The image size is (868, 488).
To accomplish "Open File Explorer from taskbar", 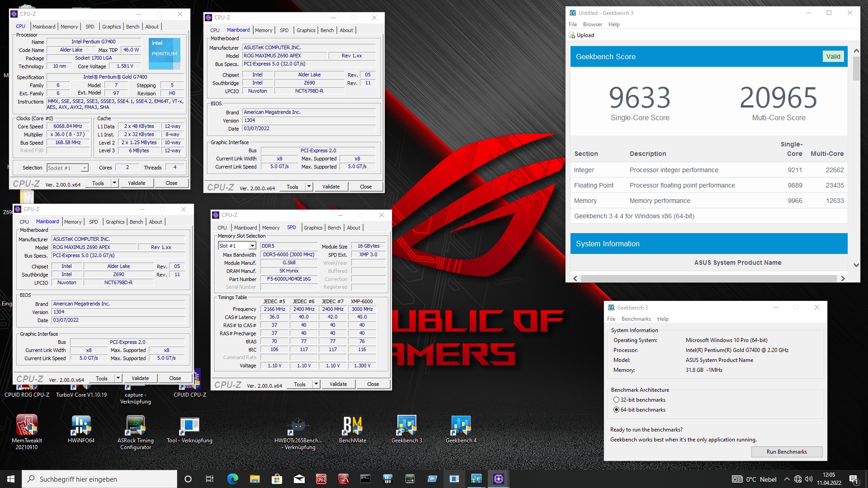I will 255,479.
